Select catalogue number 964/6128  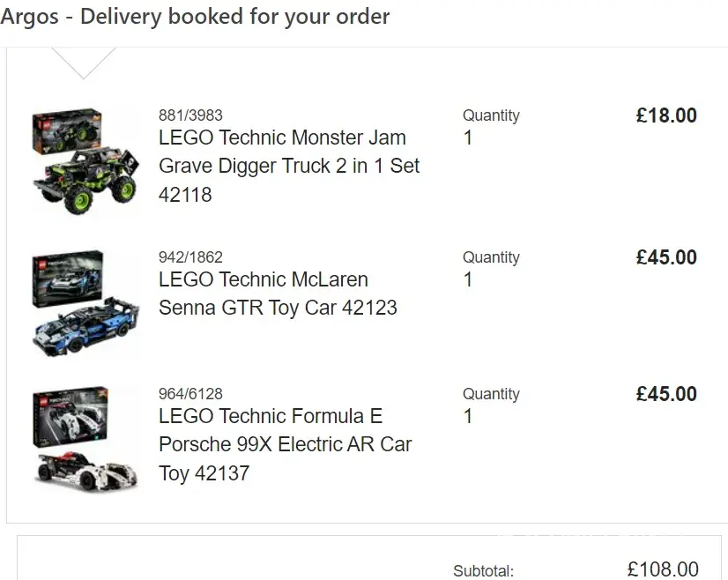190,394
